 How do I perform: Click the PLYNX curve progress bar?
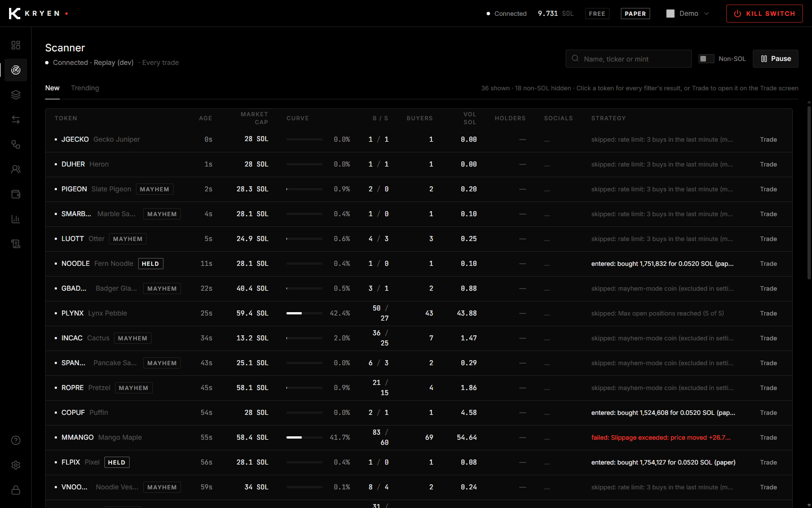tap(304, 313)
